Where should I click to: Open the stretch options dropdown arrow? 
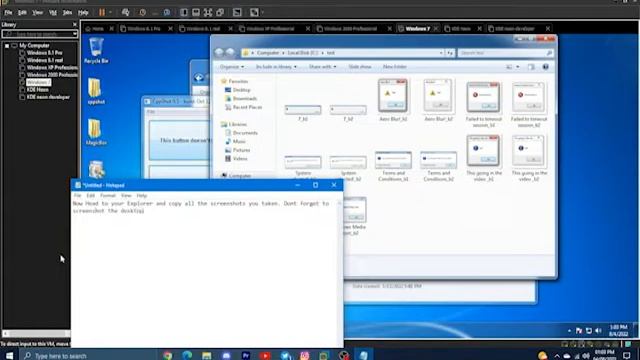262,13
